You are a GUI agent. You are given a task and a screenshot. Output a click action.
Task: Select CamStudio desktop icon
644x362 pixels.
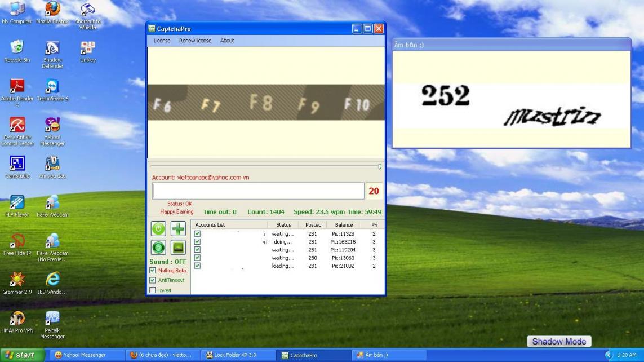coord(17,167)
